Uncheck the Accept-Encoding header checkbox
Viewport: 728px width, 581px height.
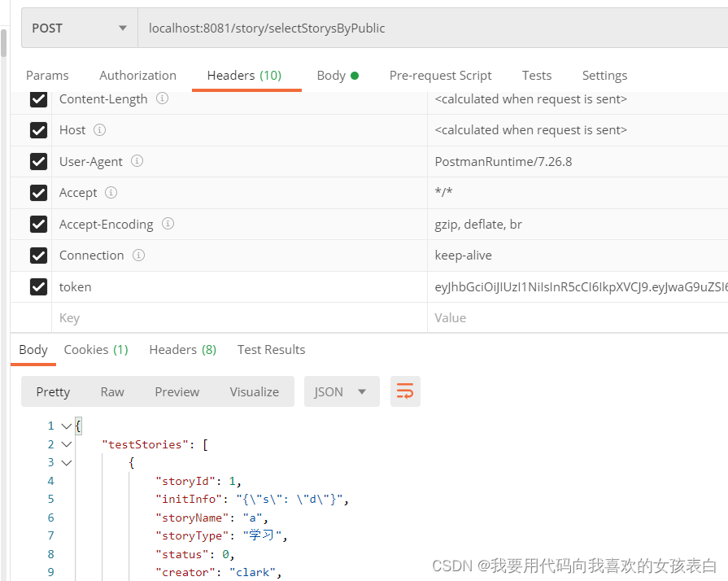coord(38,224)
